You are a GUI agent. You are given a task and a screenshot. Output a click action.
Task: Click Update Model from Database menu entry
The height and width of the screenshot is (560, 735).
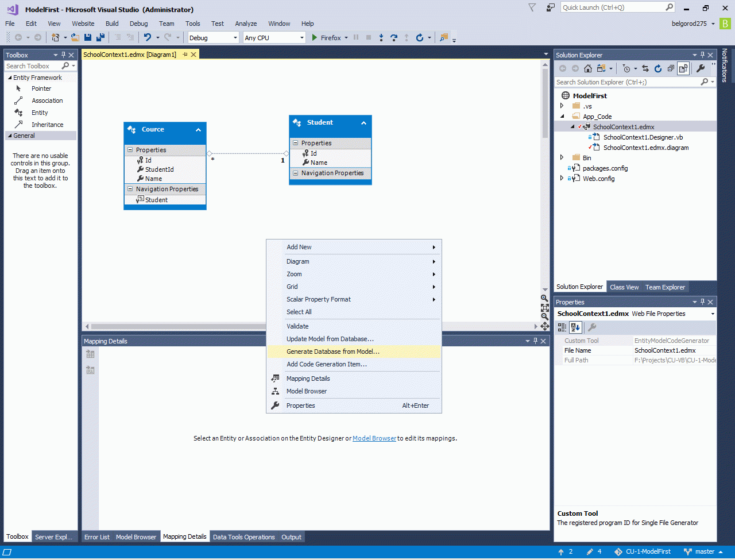coord(354,339)
